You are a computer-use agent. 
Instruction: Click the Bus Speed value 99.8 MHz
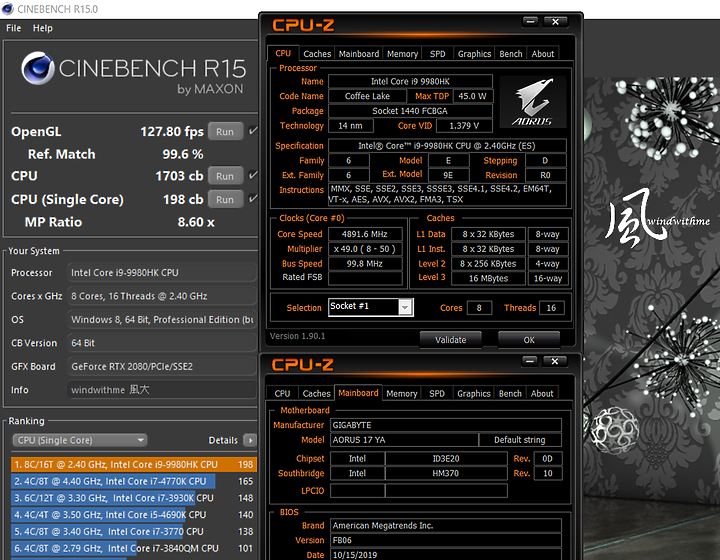[365, 263]
